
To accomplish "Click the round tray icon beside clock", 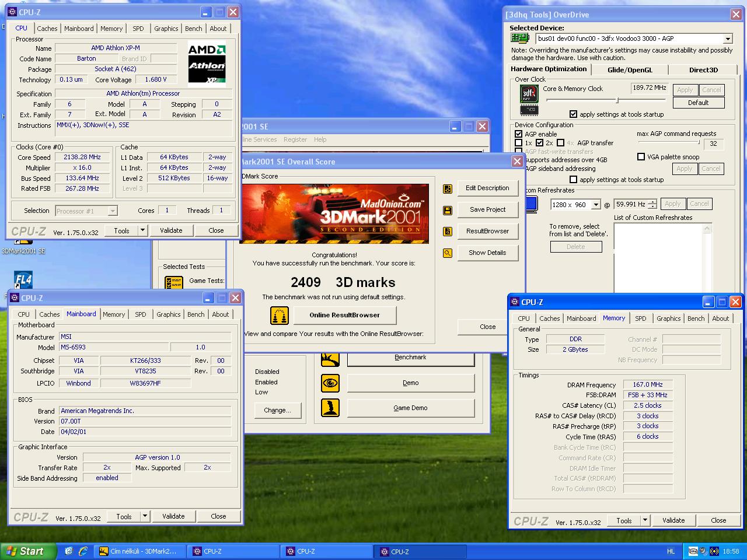I will (714, 551).
